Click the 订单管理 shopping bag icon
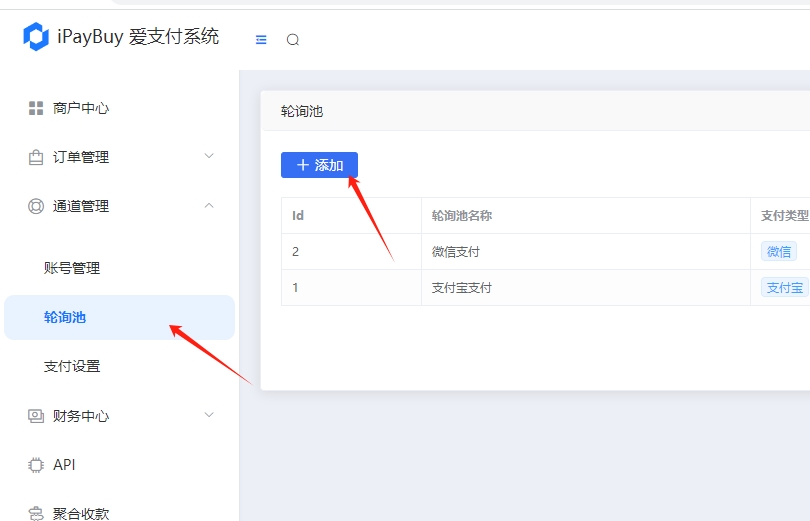This screenshot has height=521, width=810. (x=36, y=157)
